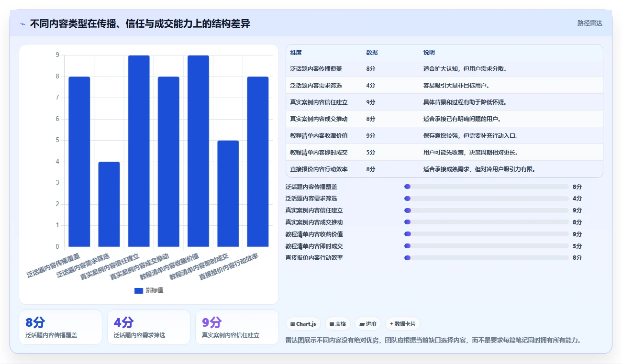Click progress bar for 直接报价内容行动效率
This screenshot has height=364, width=622.
coord(487,258)
